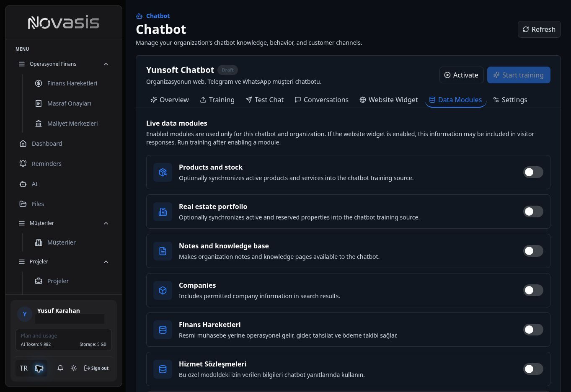Enable the Products and stock module
The width and height of the screenshot is (571, 392).
[533, 172]
